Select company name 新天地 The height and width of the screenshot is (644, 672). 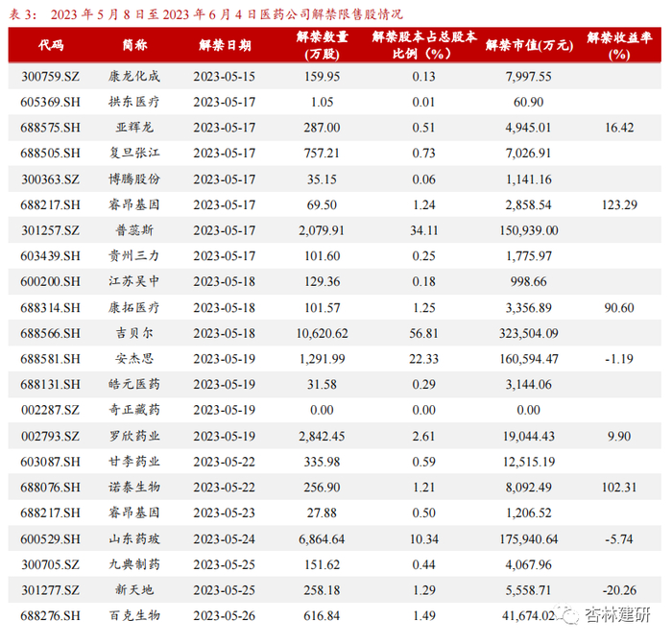coord(134,590)
